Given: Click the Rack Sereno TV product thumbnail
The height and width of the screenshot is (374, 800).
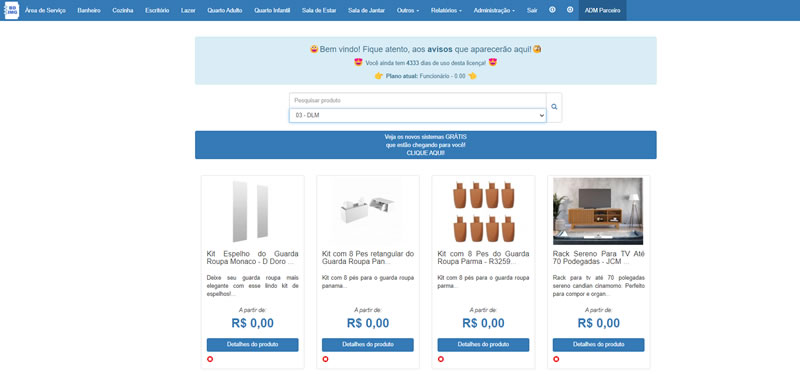Looking at the screenshot, I should tap(598, 211).
